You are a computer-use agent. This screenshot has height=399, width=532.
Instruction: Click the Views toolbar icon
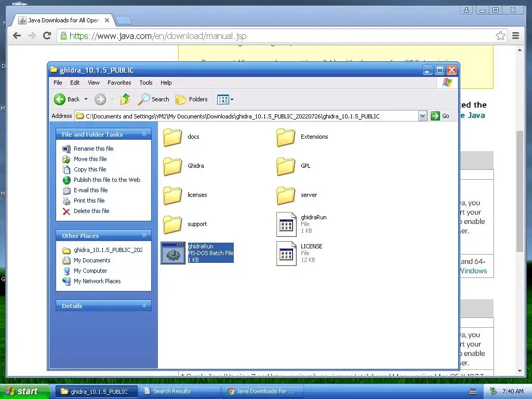point(223,99)
